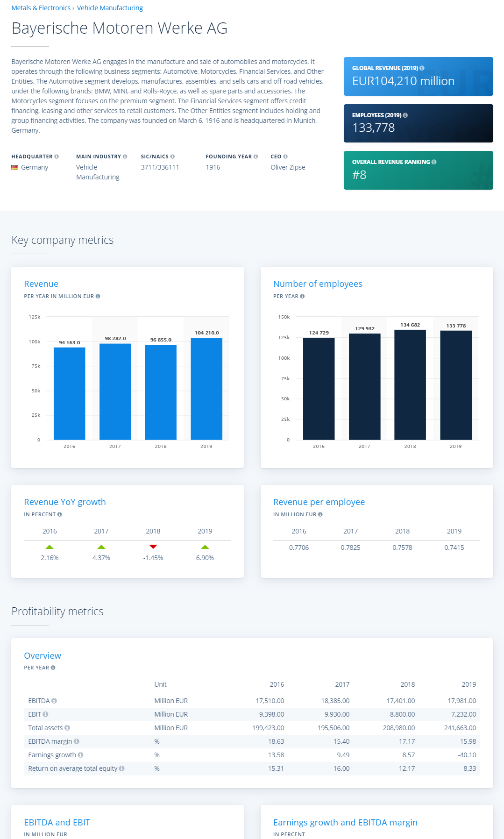This screenshot has width=504, height=839.
Task: Click info icon under Revenue per employee
Action: tap(320, 514)
